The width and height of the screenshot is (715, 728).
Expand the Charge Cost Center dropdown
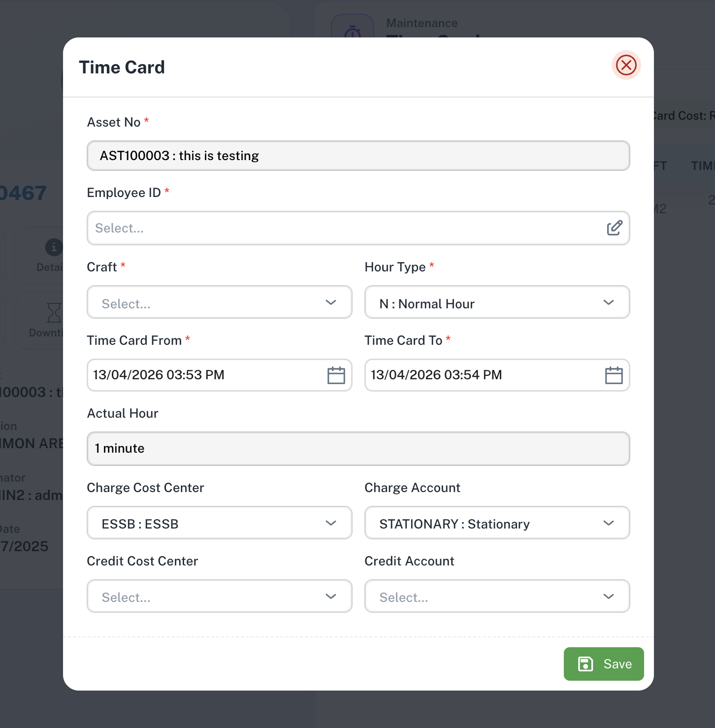point(331,523)
